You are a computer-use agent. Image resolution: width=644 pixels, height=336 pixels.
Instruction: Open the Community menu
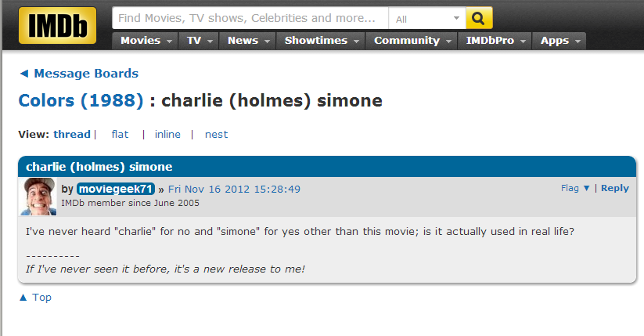[412, 41]
